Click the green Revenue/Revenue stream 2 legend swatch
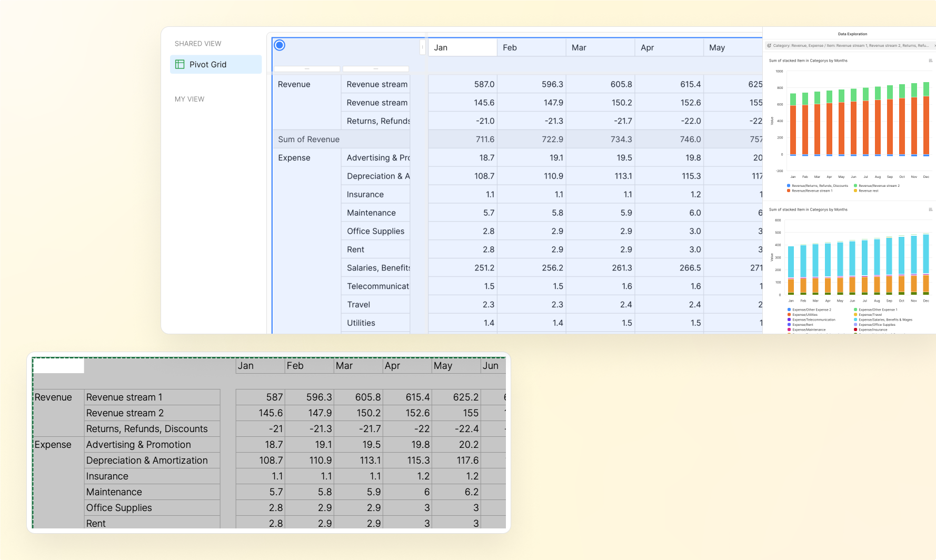The width and height of the screenshot is (936, 560). pyautogui.click(x=855, y=186)
